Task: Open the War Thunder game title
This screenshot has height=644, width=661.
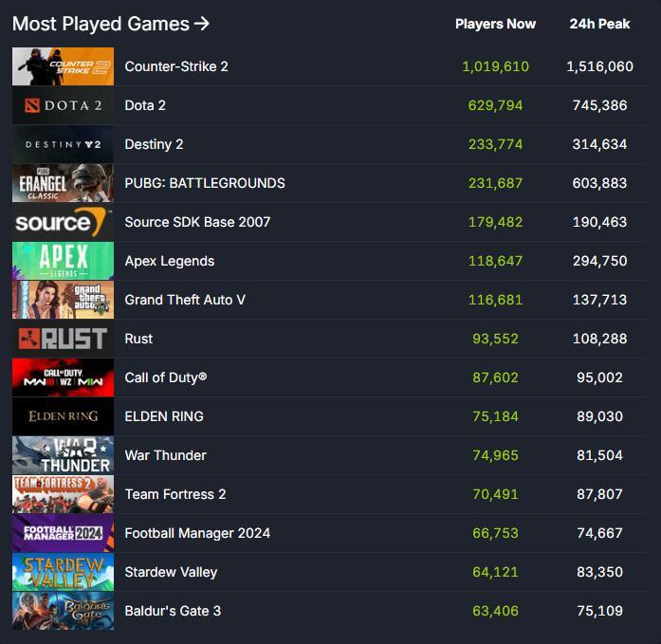Action: click(x=165, y=455)
